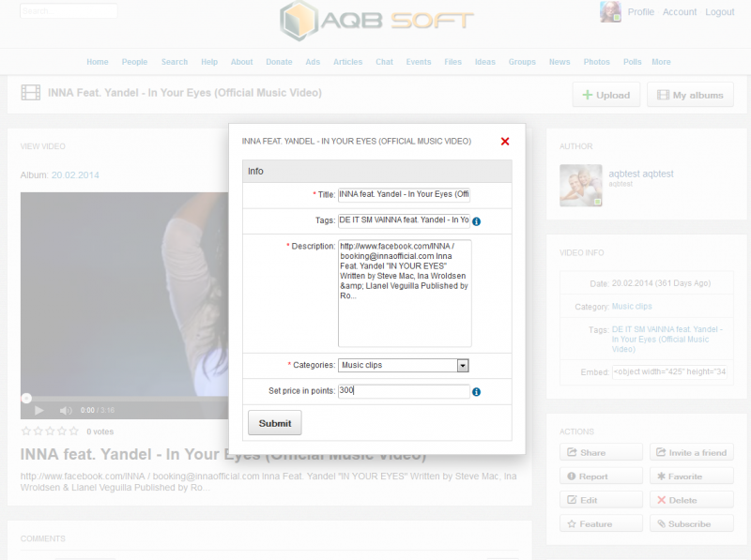
Task: Close the video info dialog with red X
Action: coord(505,142)
